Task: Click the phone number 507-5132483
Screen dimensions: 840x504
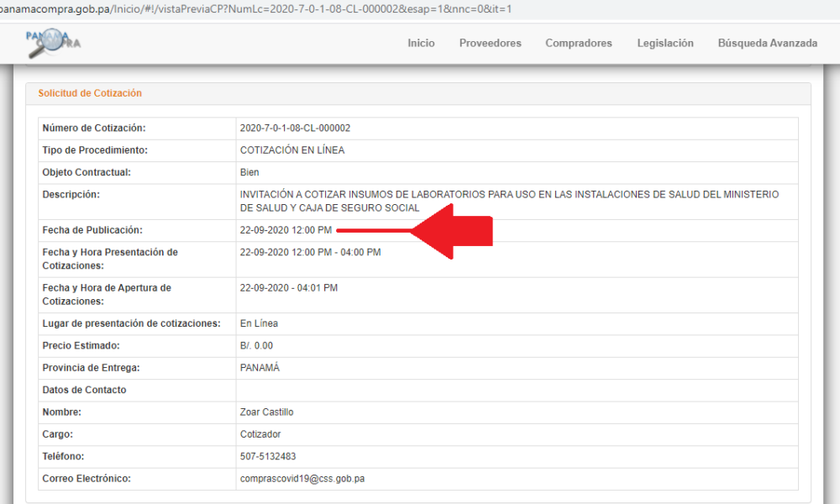Action: click(268, 457)
